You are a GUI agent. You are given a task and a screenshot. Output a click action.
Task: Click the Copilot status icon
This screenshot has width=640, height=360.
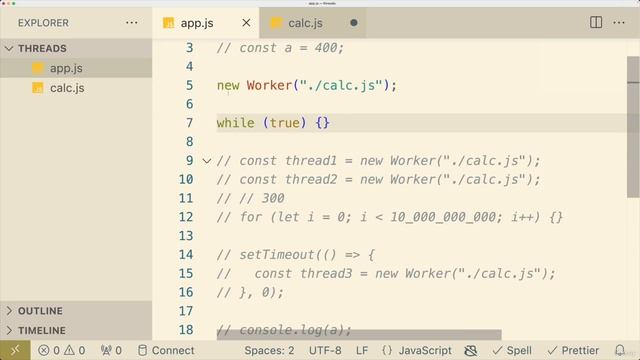point(471,350)
